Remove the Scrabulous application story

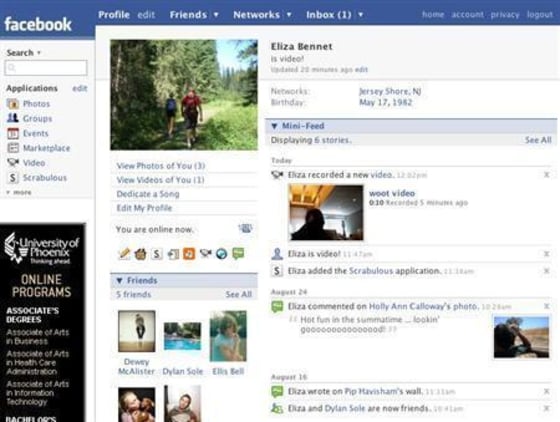click(x=546, y=271)
